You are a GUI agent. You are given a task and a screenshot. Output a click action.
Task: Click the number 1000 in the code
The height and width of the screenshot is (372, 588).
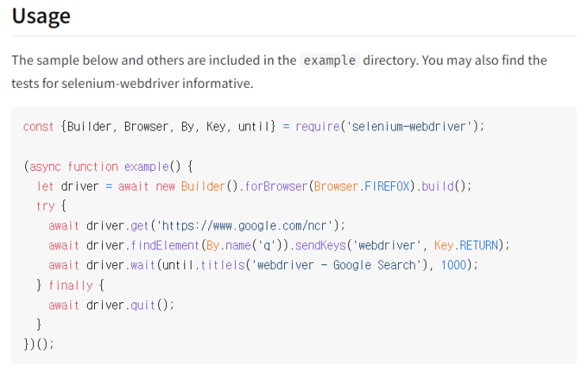pyautogui.click(x=453, y=265)
